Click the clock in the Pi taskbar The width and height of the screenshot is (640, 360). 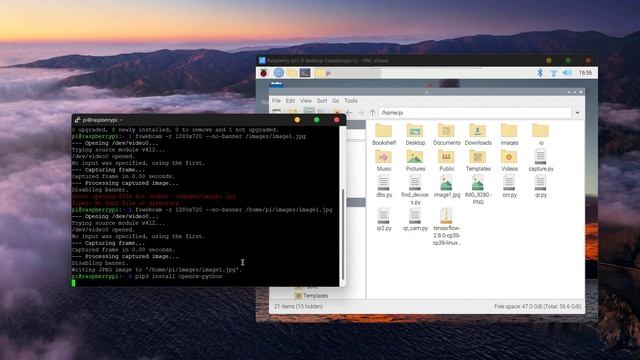point(585,73)
